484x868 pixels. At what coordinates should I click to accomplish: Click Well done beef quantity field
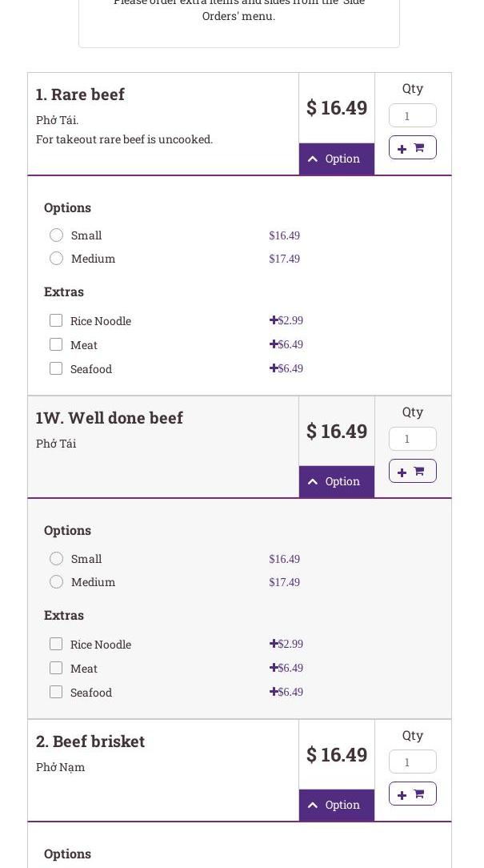(x=412, y=439)
